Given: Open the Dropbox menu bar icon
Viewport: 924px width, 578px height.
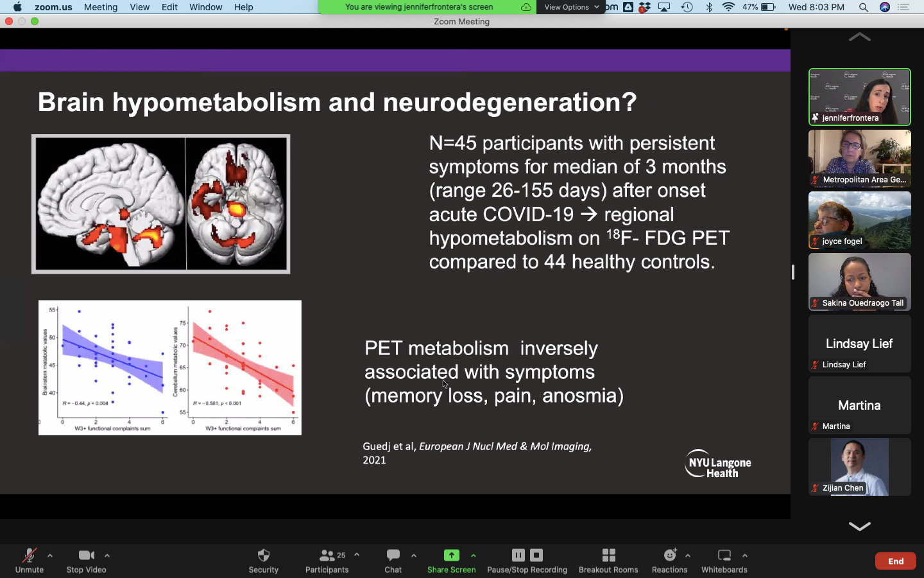Looking at the screenshot, I should (644, 7).
